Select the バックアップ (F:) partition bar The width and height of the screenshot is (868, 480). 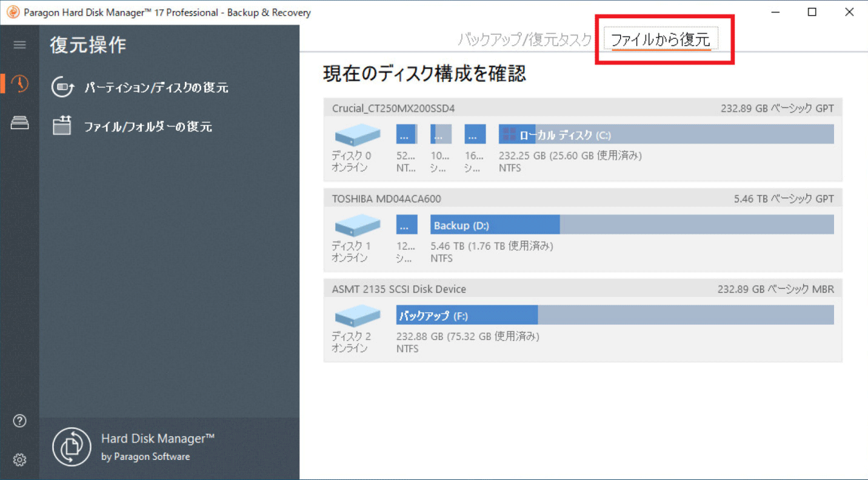tap(615, 315)
